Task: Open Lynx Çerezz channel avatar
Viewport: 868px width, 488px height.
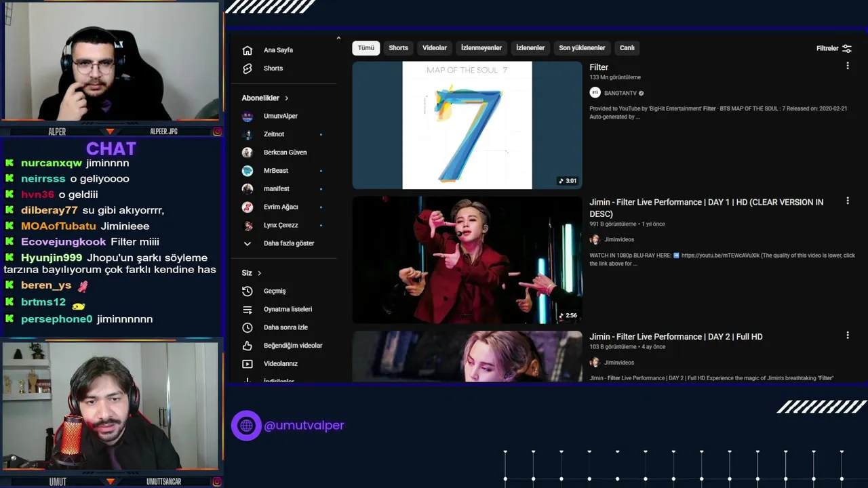Action: click(248, 225)
